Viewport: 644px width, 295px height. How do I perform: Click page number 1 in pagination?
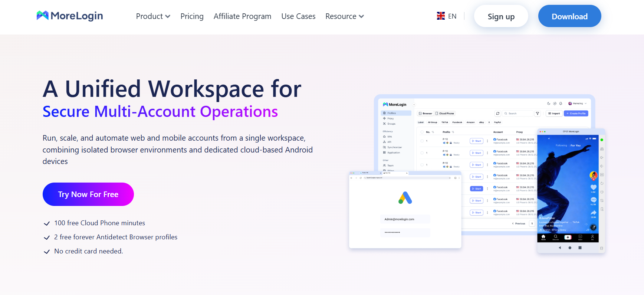[x=532, y=223]
